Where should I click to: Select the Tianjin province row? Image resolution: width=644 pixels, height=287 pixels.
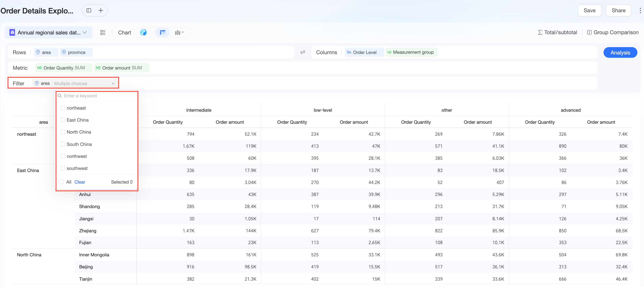click(86, 279)
